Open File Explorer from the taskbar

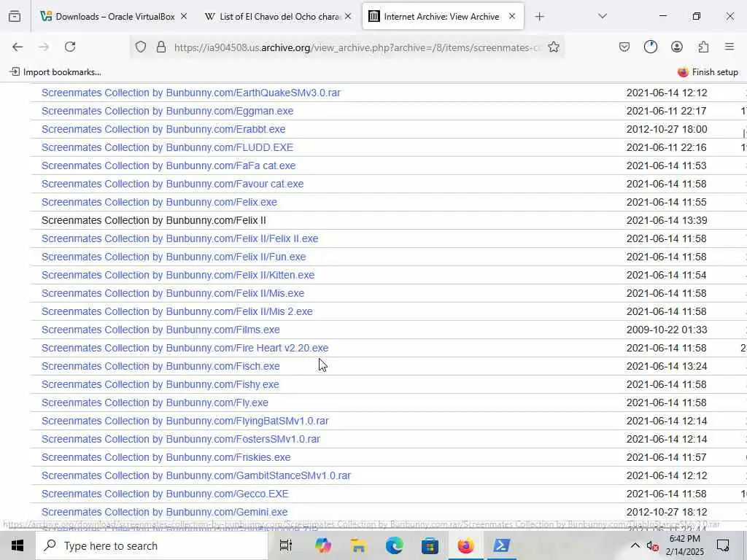click(358, 545)
